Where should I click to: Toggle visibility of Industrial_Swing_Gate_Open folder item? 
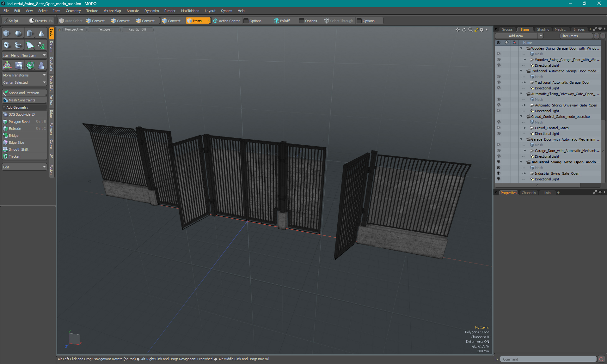pos(498,173)
